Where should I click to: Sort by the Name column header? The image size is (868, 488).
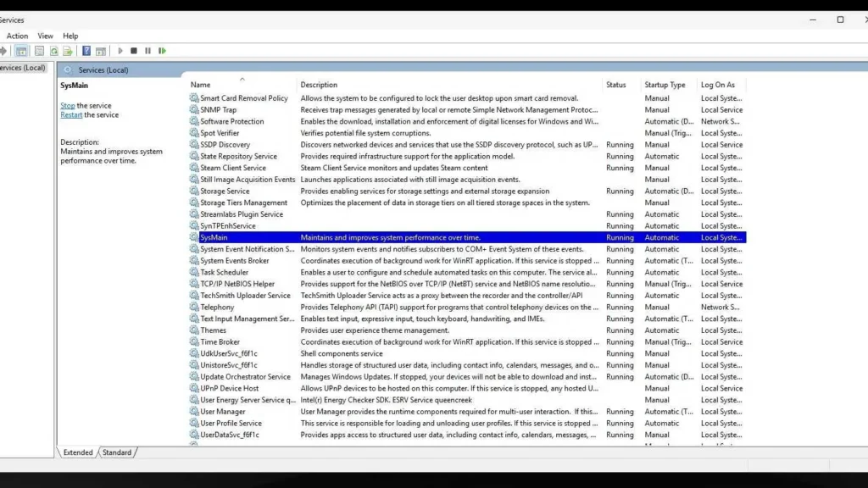pyautogui.click(x=242, y=85)
